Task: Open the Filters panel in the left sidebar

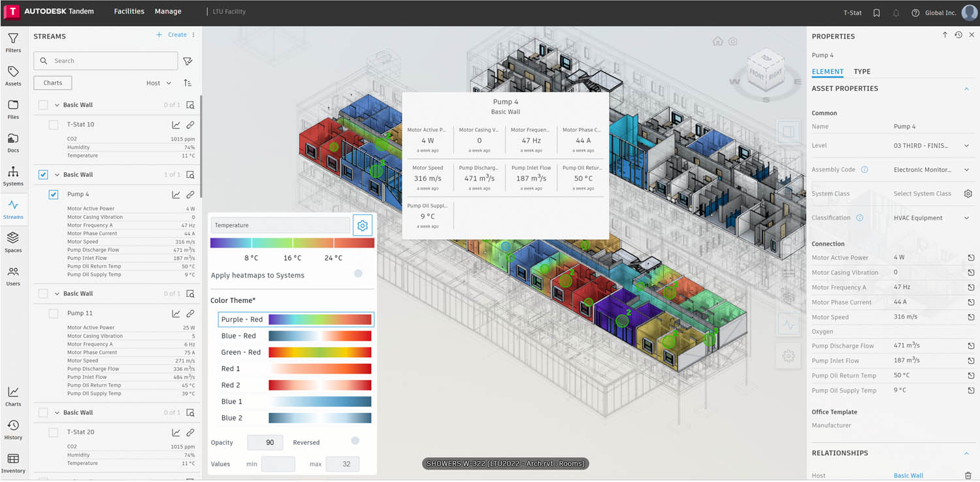Action: 13,42
